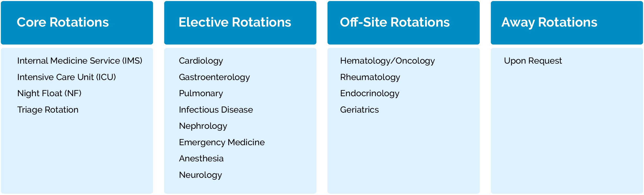Select the Elective Rotations header
Image resolution: width=644 pixels, height=195 pixels.
pyautogui.click(x=235, y=22)
